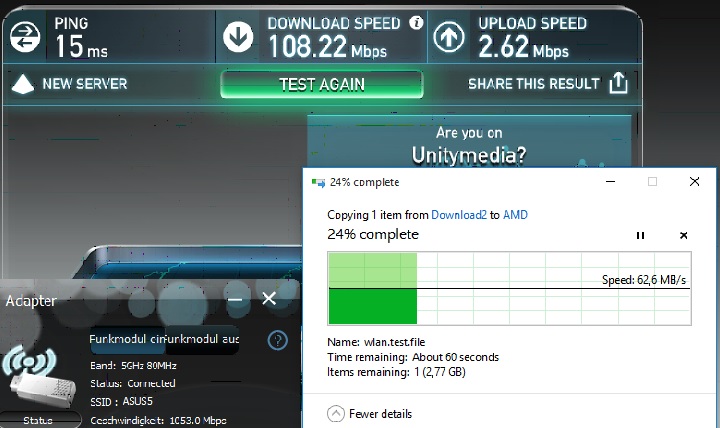Click the share result upload icon
Screen dimensions: 720x428
(618, 83)
